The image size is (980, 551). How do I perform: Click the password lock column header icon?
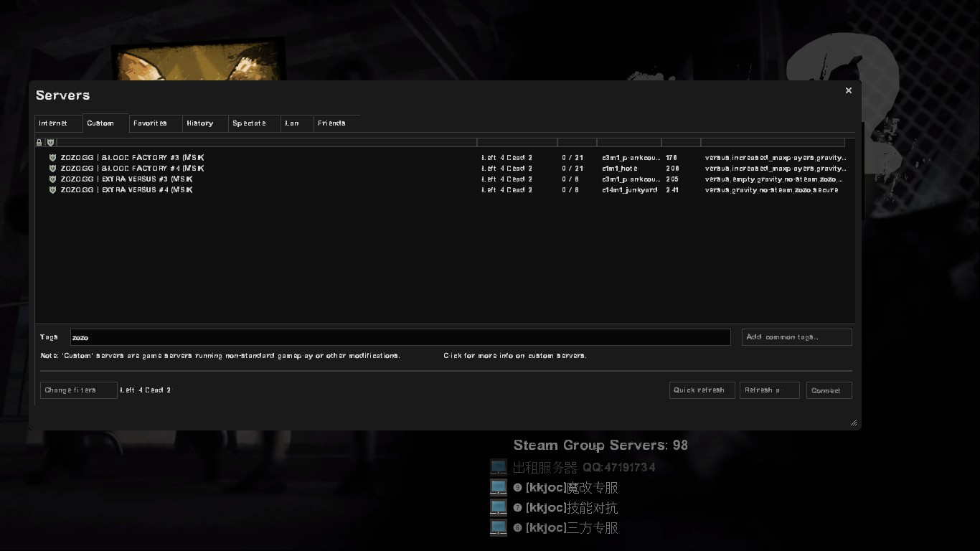click(x=39, y=143)
